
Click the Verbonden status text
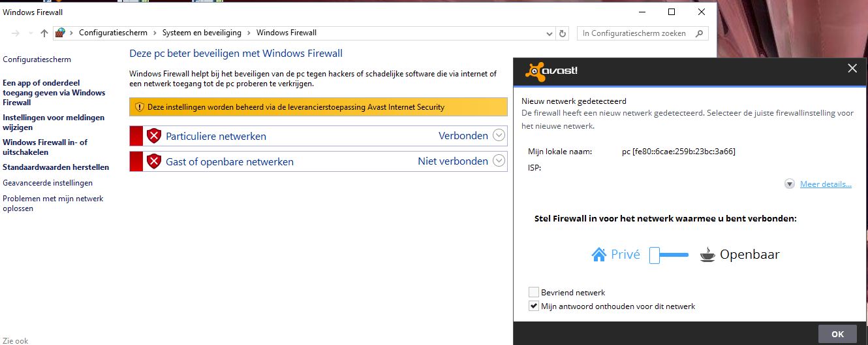point(463,136)
